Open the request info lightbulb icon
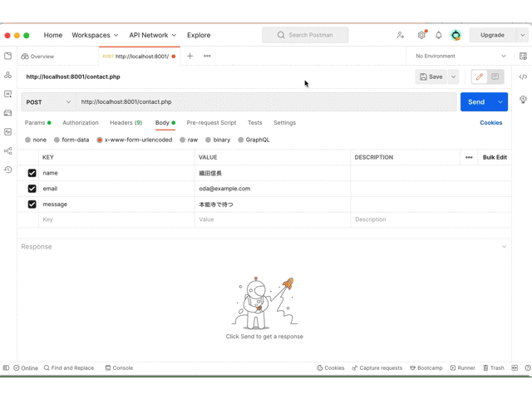The height and width of the screenshot is (399, 532). (523, 100)
